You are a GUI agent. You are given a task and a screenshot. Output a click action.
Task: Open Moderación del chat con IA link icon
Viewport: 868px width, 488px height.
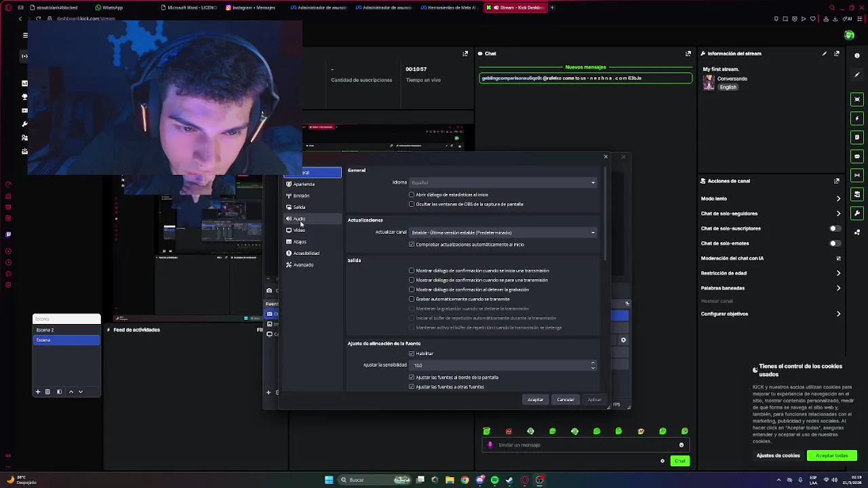(838, 258)
